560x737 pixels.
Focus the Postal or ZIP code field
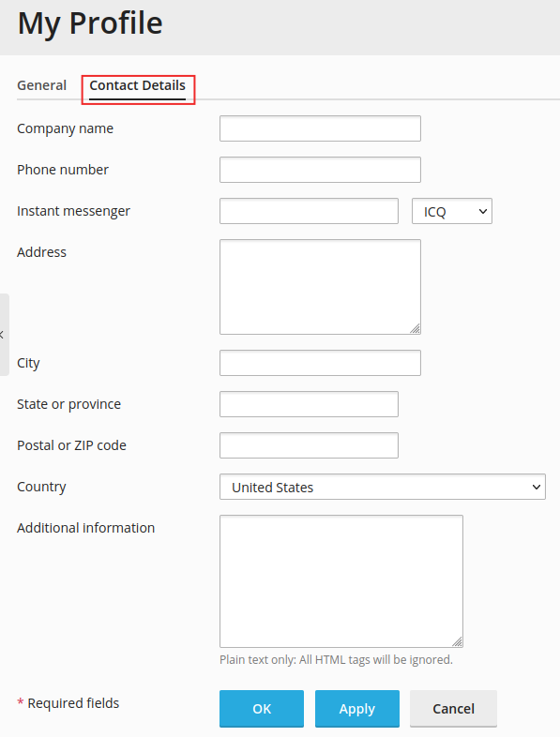(309, 445)
